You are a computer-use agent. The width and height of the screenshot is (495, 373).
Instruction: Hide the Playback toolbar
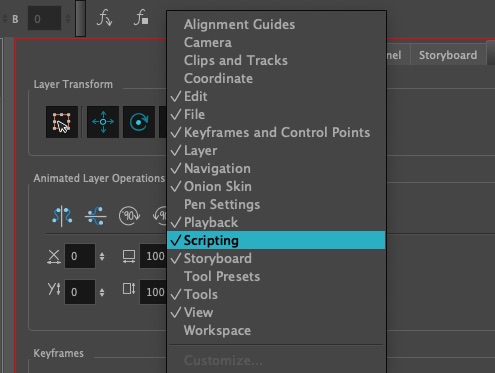pyautogui.click(x=276, y=222)
